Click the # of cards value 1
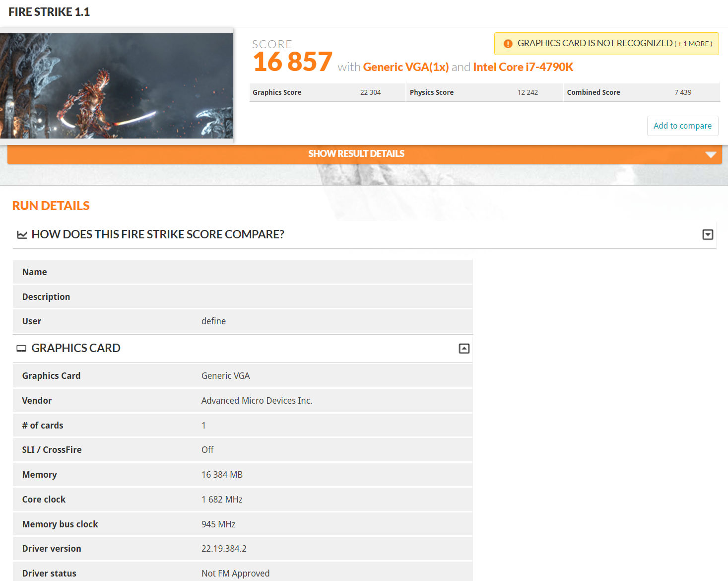Screen dimensions: 728x581 (x=203, y=426)
